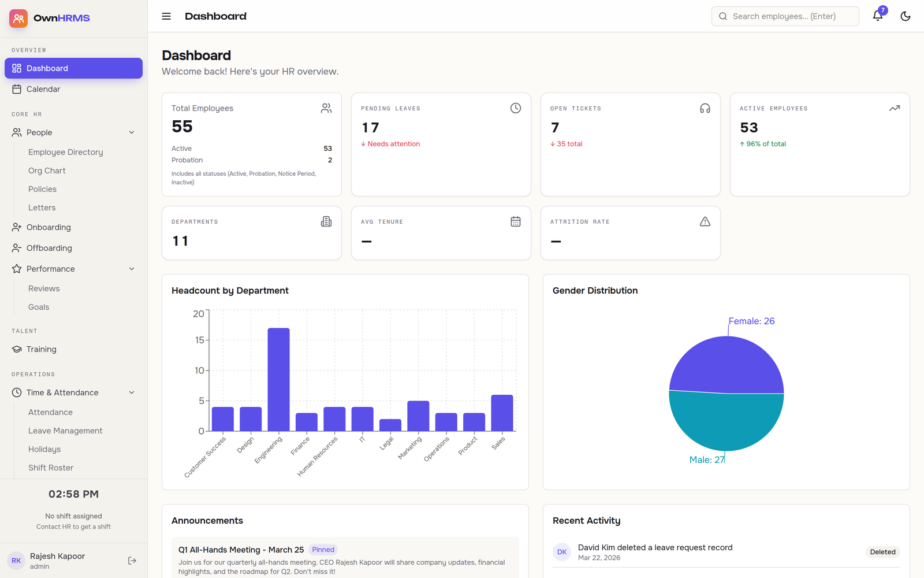Open Employee Directory

[66, 152]
